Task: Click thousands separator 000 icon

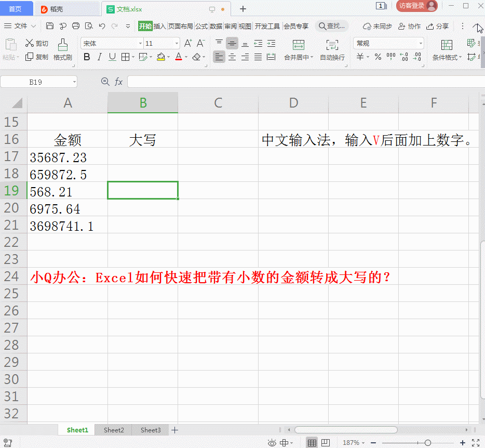Action: coord(391,57)
